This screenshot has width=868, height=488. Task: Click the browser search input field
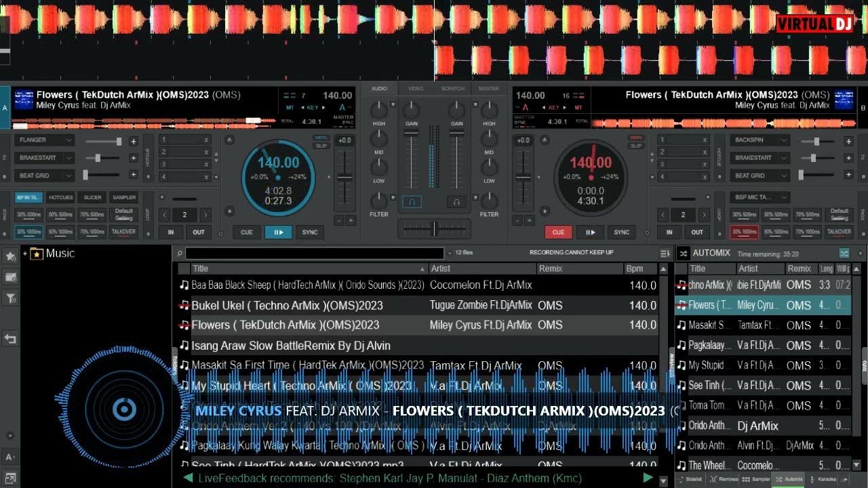pos(315,253)
